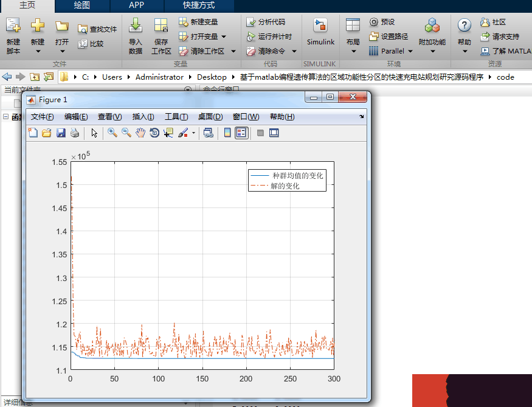Expand the arrow after Users in path
The image size is (532, 407).
129,77
